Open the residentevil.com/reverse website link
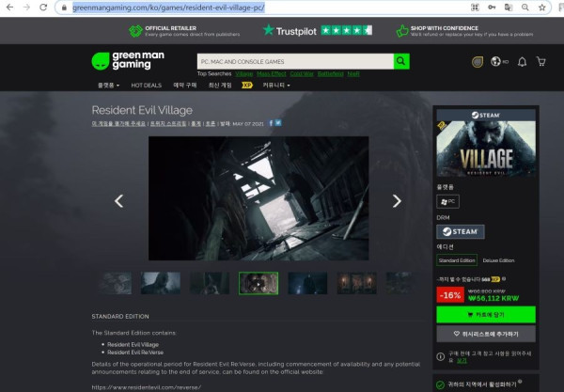 (x=147, y=387)
